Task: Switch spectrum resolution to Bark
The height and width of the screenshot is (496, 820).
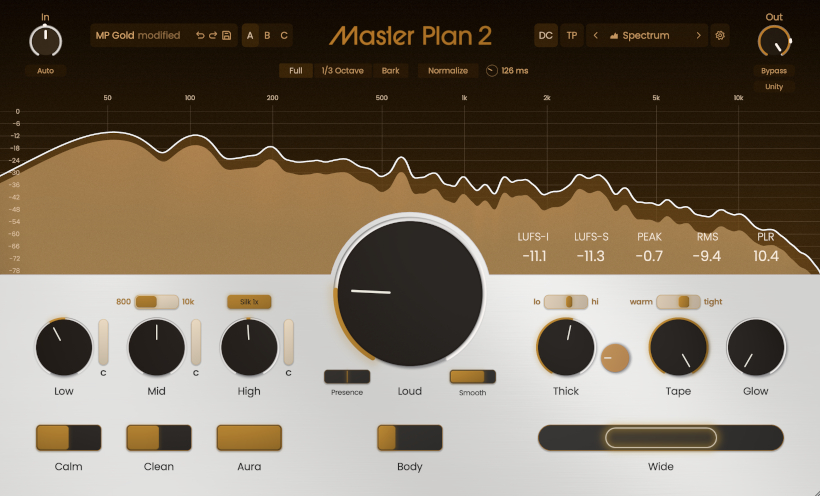Action: tap(391, 71)
